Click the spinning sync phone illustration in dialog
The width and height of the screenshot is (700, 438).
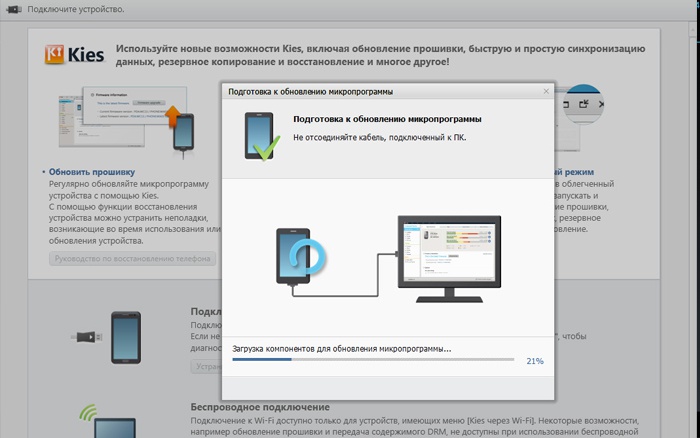[300, 256]
